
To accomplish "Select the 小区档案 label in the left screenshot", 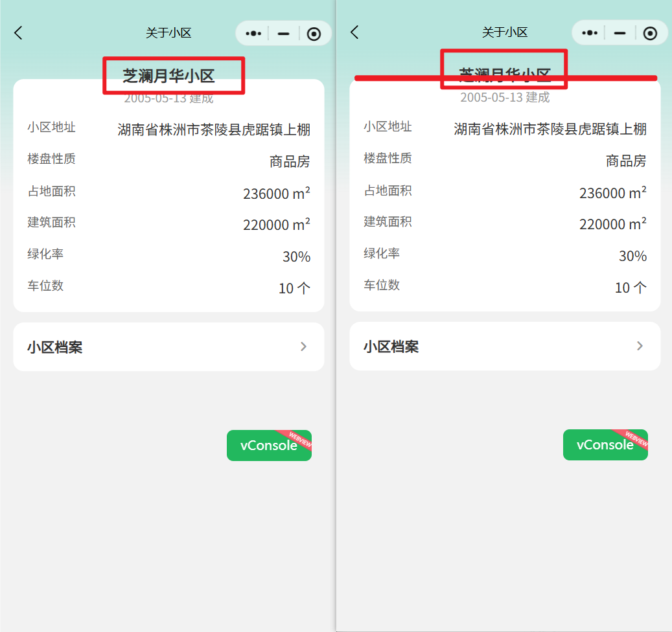I will tap(55, 348).
